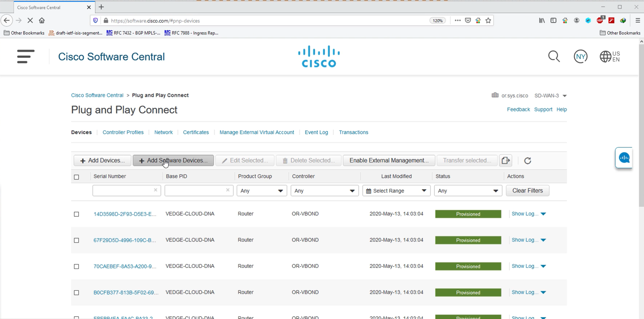Viewport: 644px width, 319px height.
Task: Expand the Product Group filter dropdown
Action: coord(261,191)
